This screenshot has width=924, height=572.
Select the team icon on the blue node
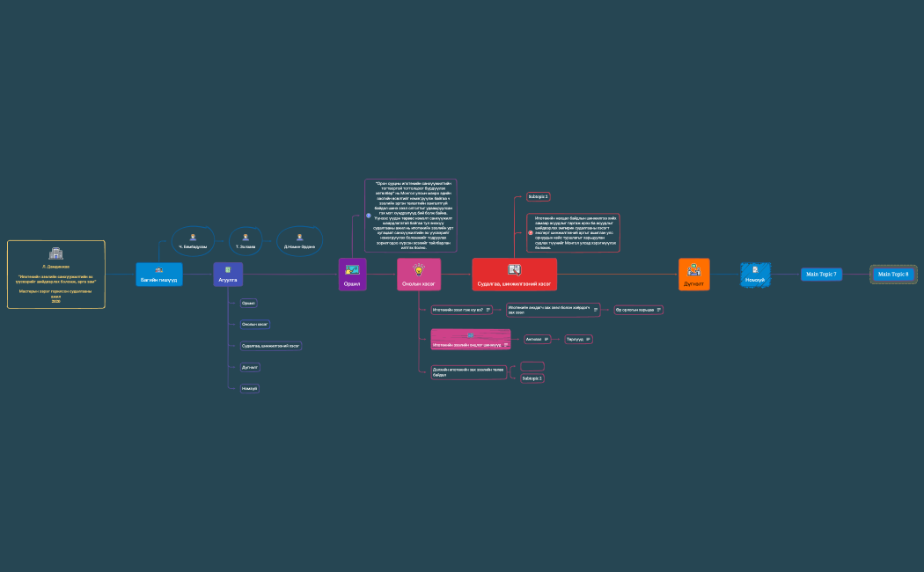[x=159, y=269]
